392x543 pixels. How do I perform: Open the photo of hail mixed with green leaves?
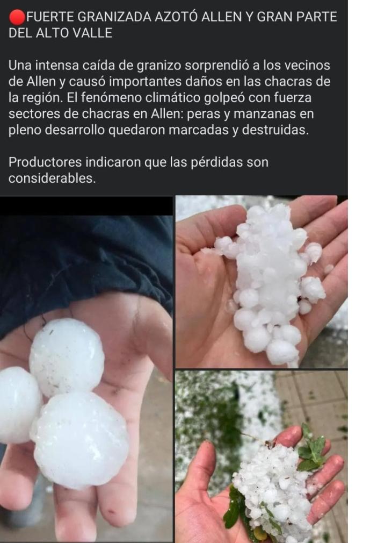(262, 456)
